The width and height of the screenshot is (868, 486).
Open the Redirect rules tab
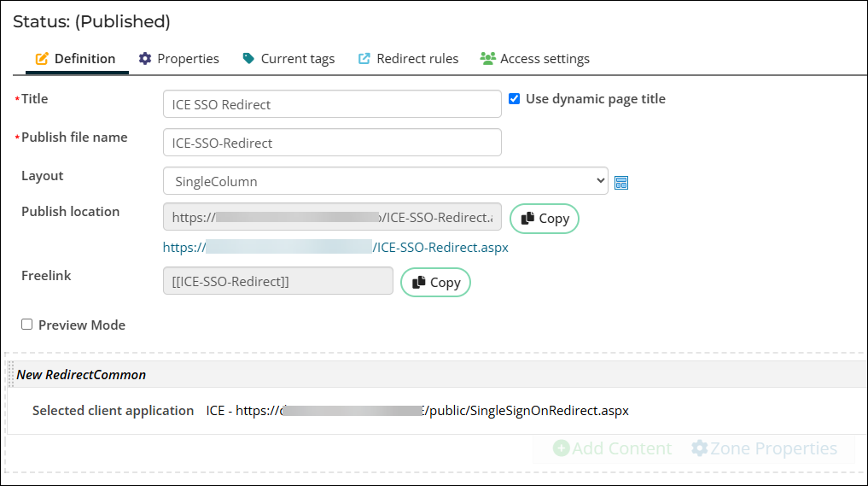(417, 59)
